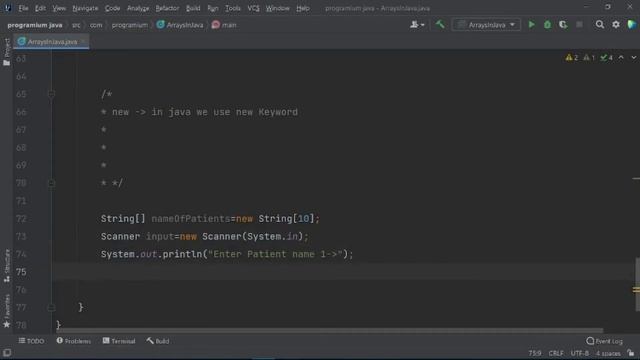640x360 pixels.
Task: Start debugging with the green bug icon
Action: pos(547,25)
